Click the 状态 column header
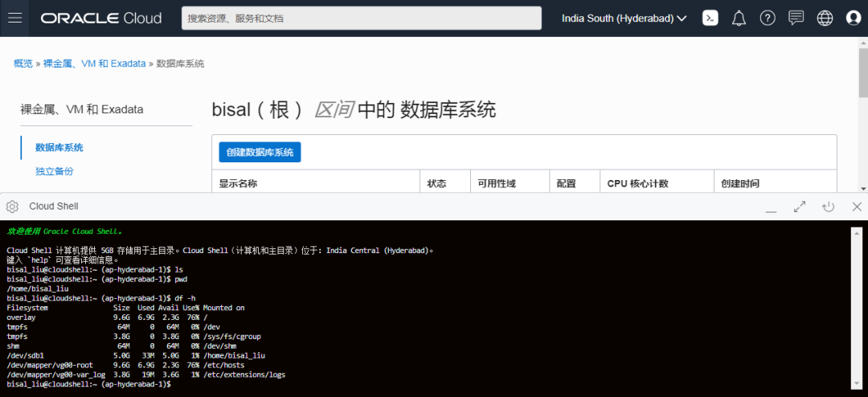Screen dimensions: 868x397 coord(436,183)
